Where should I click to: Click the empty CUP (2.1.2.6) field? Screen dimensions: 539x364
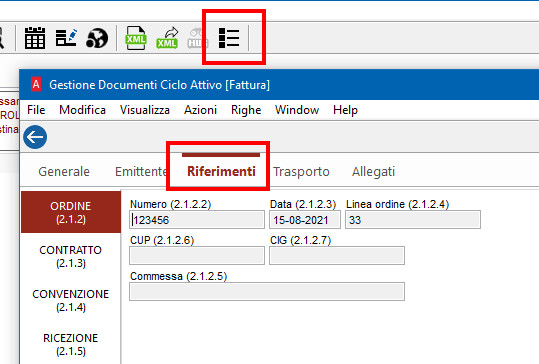coord(197,256)
